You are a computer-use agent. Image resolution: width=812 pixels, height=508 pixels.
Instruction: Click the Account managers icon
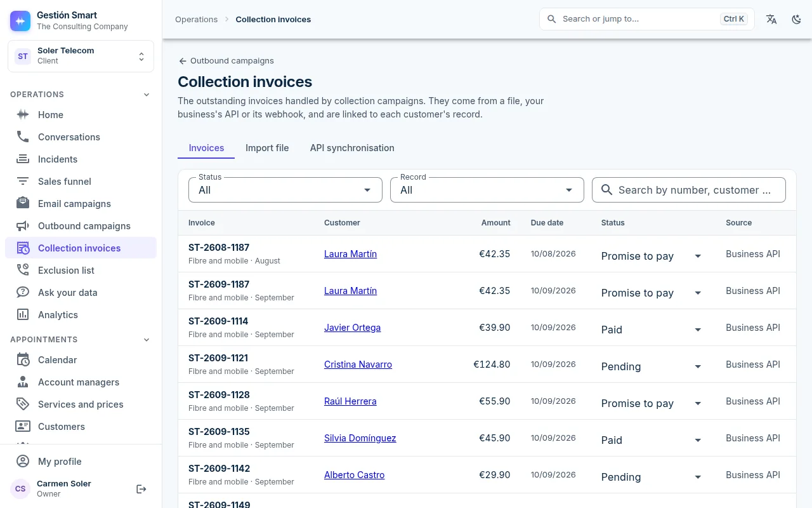click(23, 382)
